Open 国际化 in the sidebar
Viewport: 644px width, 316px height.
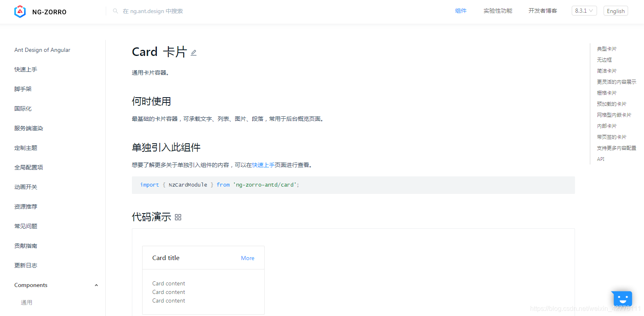pyautogui.click(x=23, y=109)
